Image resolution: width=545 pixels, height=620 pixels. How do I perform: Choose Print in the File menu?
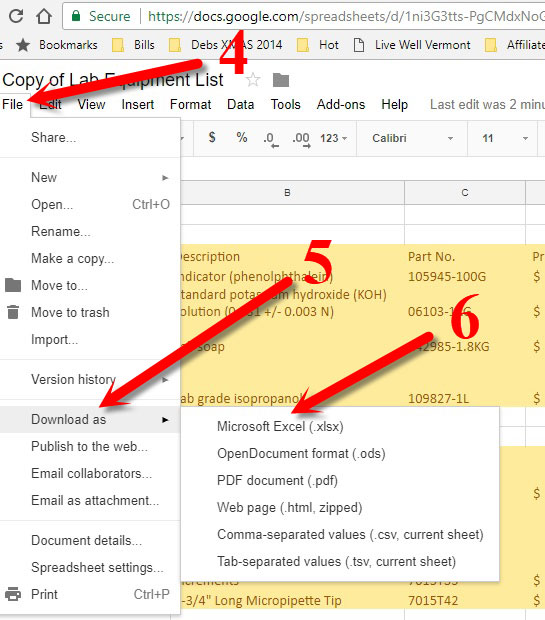(x=90, y=594)
